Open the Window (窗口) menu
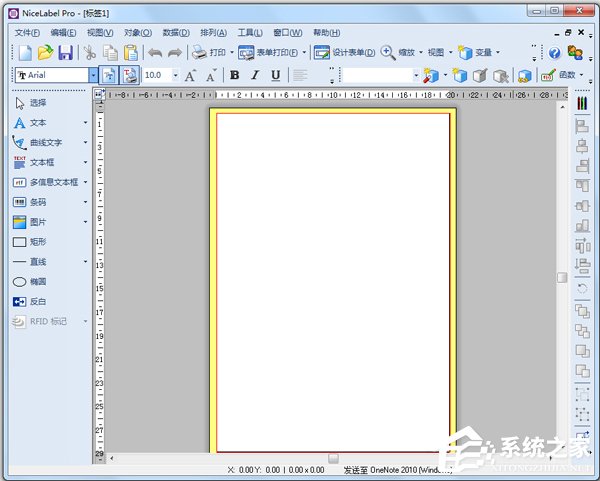Screen dimensions: 600x481 287,33
